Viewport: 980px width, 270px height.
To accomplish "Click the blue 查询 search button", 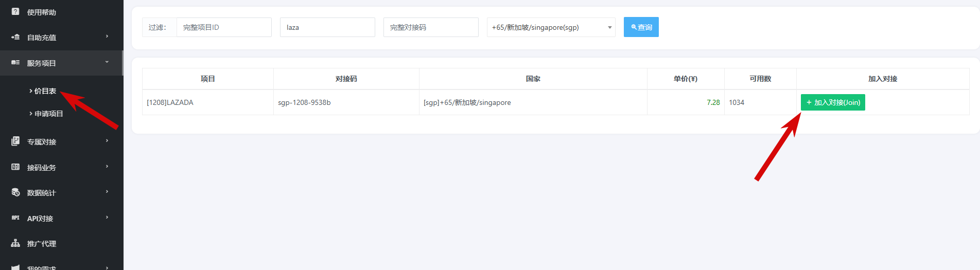I will 641,27.
